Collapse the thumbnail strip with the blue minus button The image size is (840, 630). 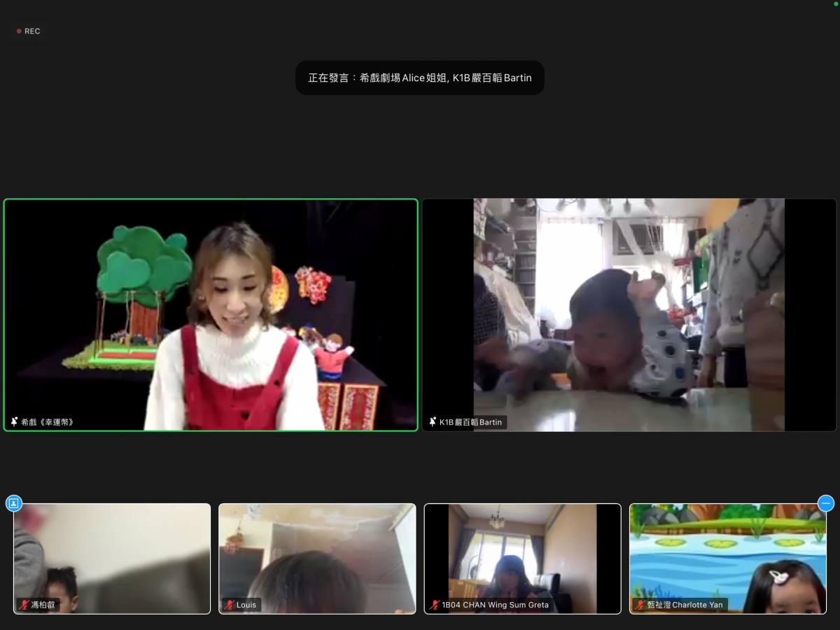(826, 503)
